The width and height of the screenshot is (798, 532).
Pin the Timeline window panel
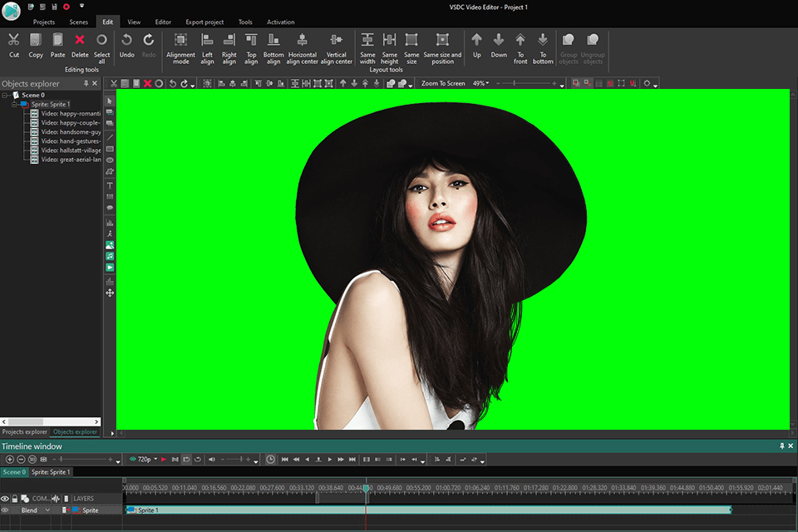coord(781,446)
